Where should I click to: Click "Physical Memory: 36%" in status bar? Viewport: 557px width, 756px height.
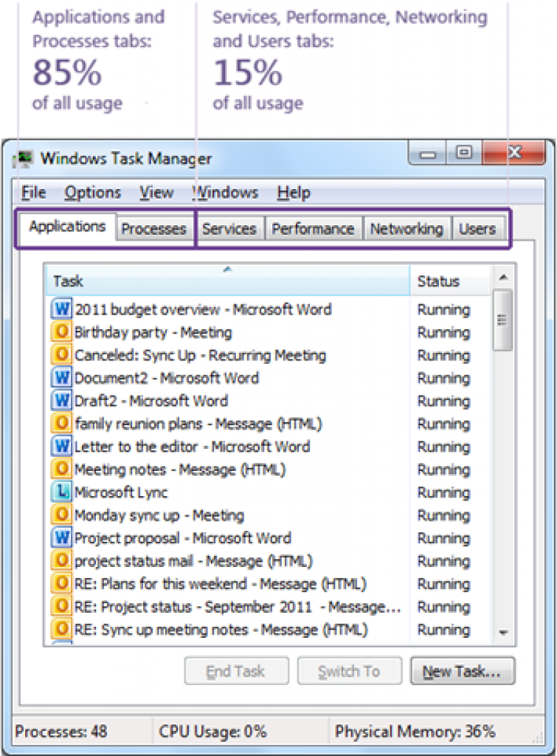click(x=415, y=731)
